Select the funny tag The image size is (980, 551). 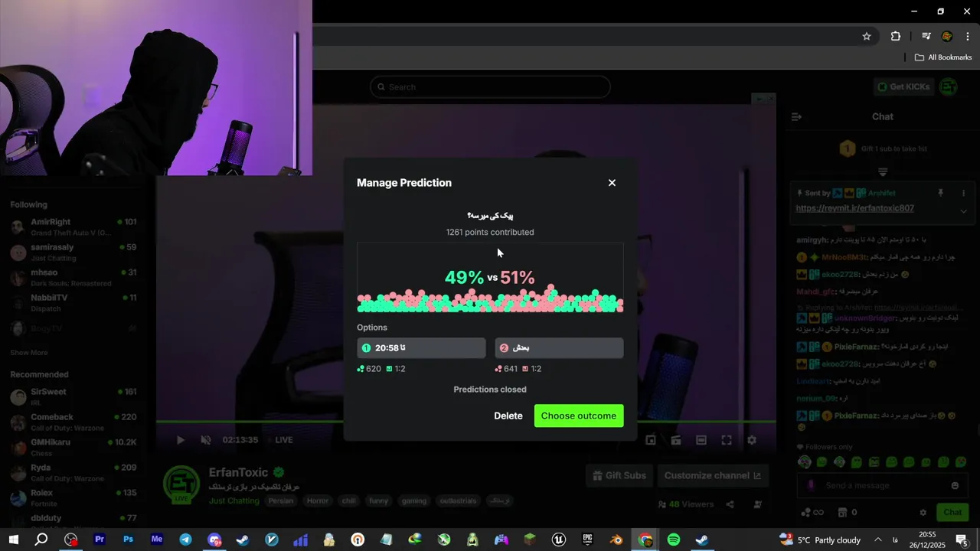pyautogui.click(x=378, y=500)
